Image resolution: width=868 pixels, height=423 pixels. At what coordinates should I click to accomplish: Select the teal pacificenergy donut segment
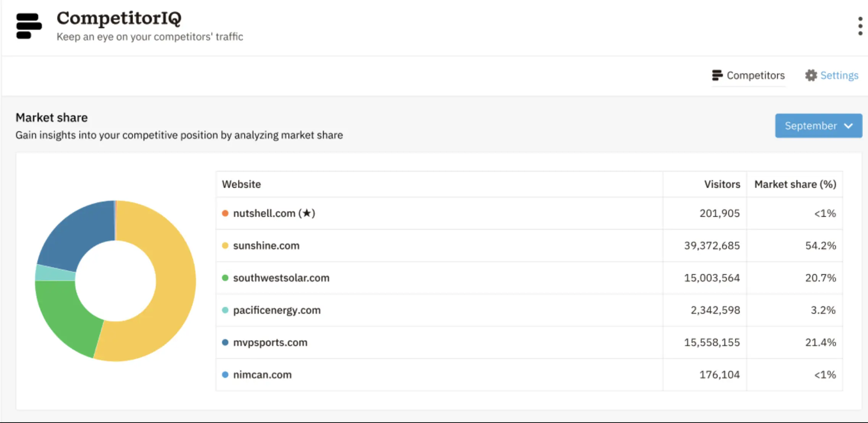(55, 273)
